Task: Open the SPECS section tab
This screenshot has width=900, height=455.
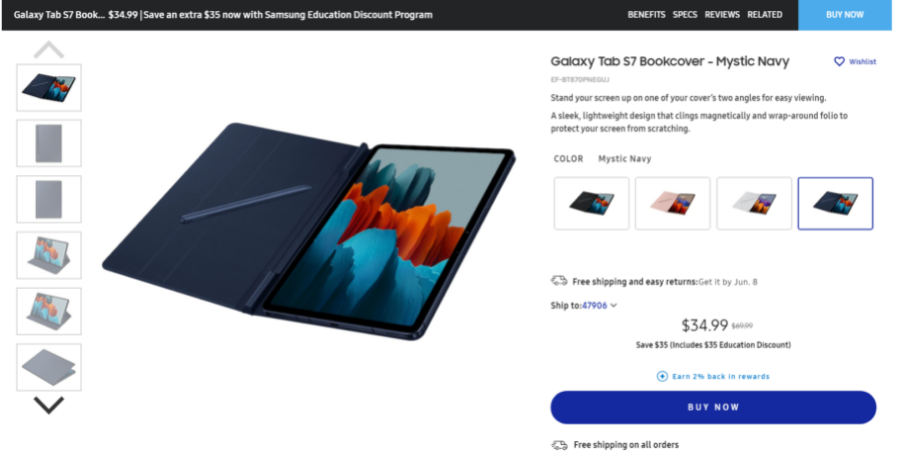Action: click(685, 15)
